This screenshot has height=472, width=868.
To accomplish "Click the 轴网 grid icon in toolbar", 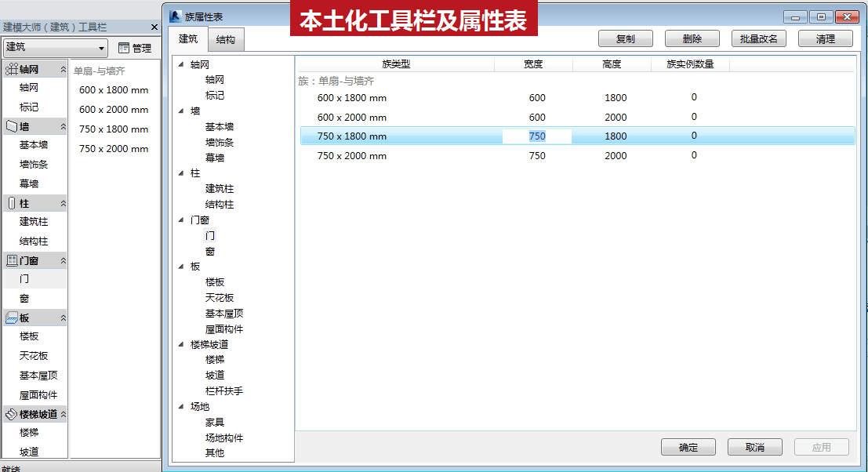I will pos(11,69).
